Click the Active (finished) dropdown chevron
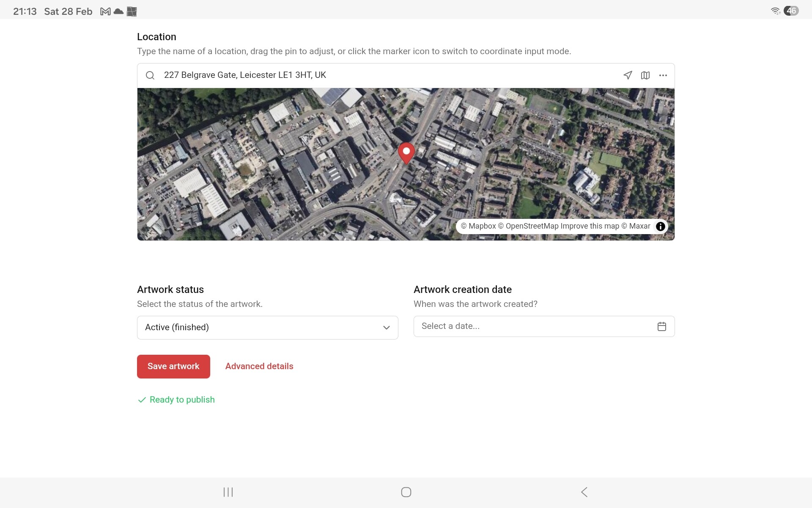 (386, 328)
